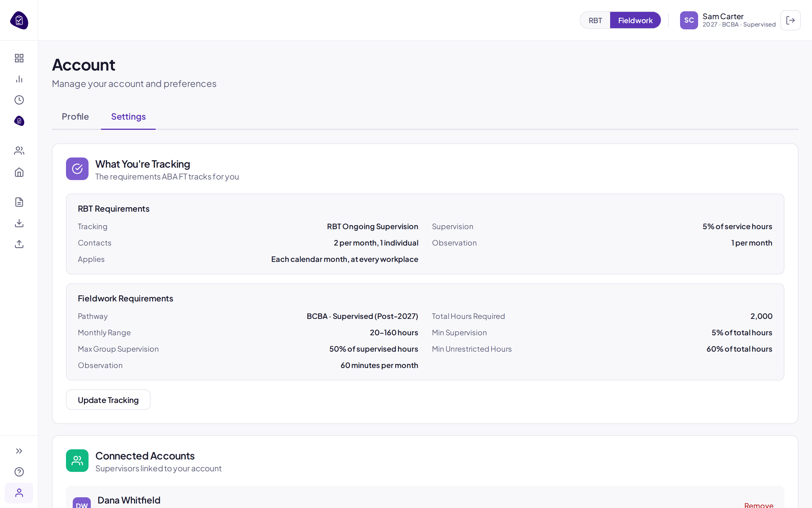Click 'BCBA · Supervised (Post-2027)' pathway value
Image resolution: width=812 pixels, height=508 pixels.
tap(362, 316)
